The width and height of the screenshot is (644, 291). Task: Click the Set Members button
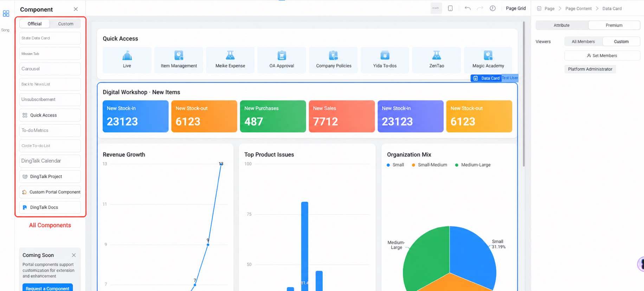tap(602, 56)
